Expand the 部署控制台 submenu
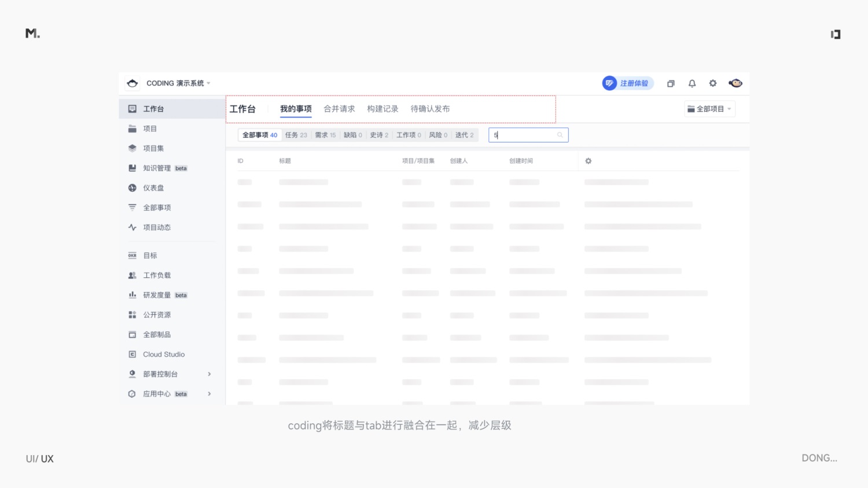Screen dimensions: 868x488 click(209, 375)
